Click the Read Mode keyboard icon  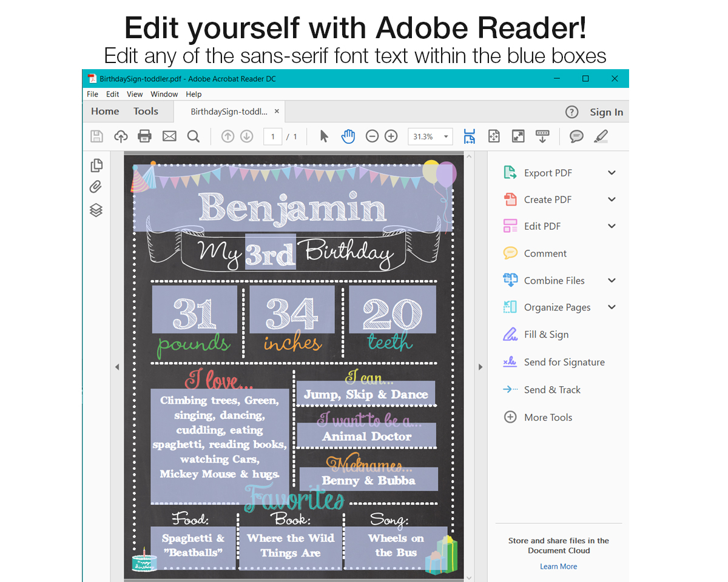(x=542, y=136)
